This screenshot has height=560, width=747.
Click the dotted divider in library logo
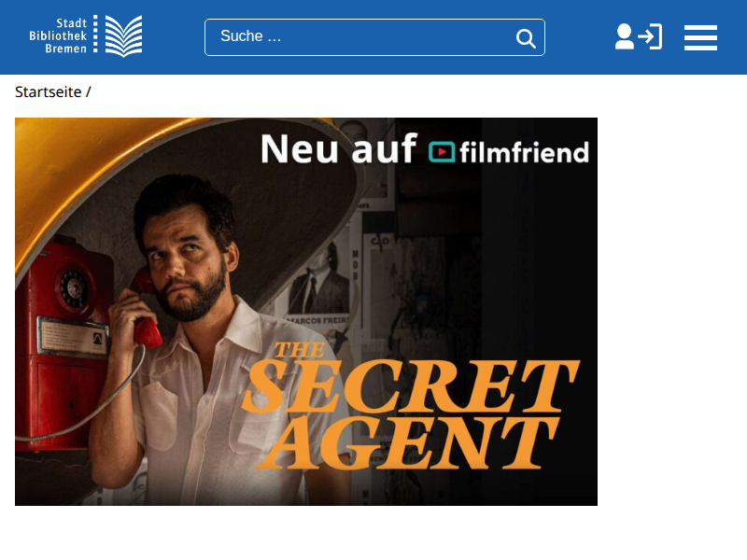point(95,34)
